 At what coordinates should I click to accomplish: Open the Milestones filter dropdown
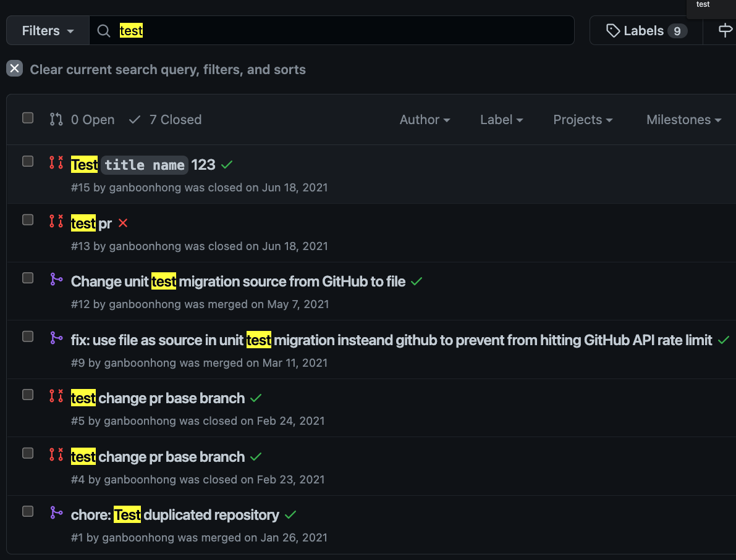[683, 120]
